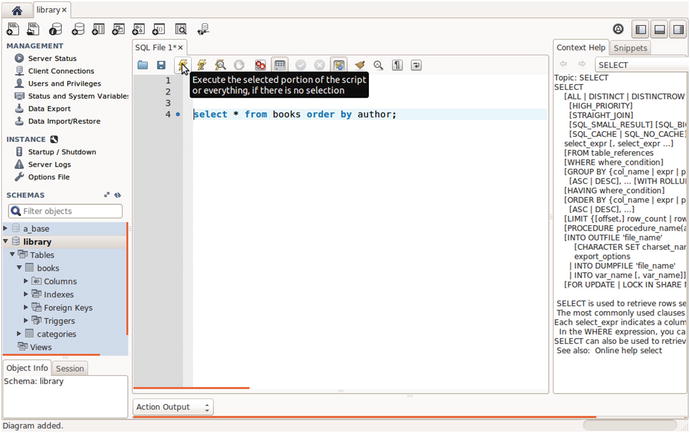Viewport: 690px width, 433px height.
Task: Run explain plan for current statement
Action: click(x=220, y=65)
